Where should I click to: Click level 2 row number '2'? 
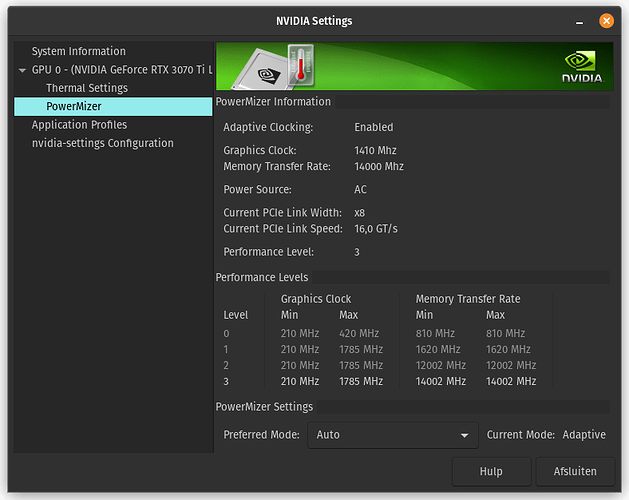pos(226,366)
